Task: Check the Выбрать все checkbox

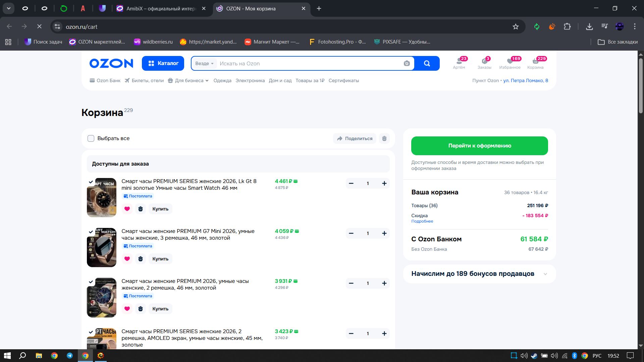Action: (x=91, y=138)
